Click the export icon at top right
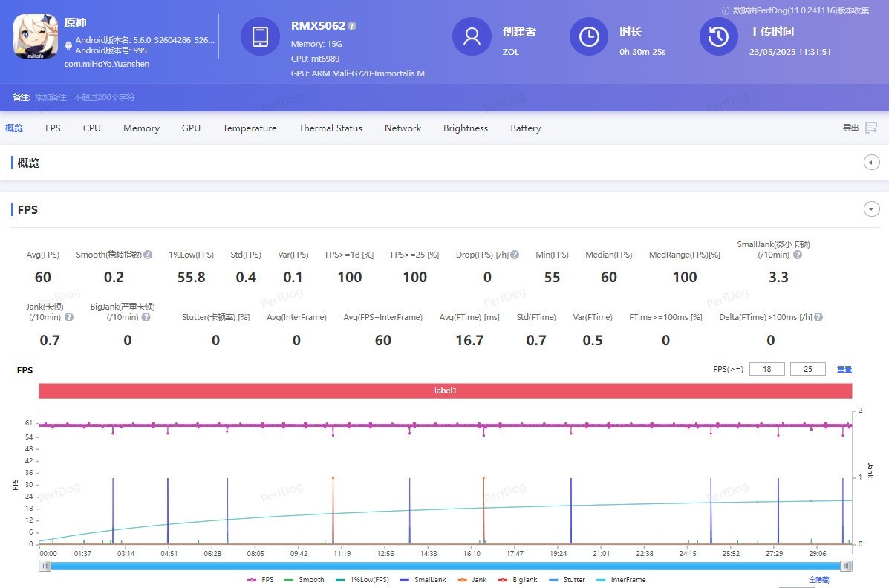 pos(871,128)
